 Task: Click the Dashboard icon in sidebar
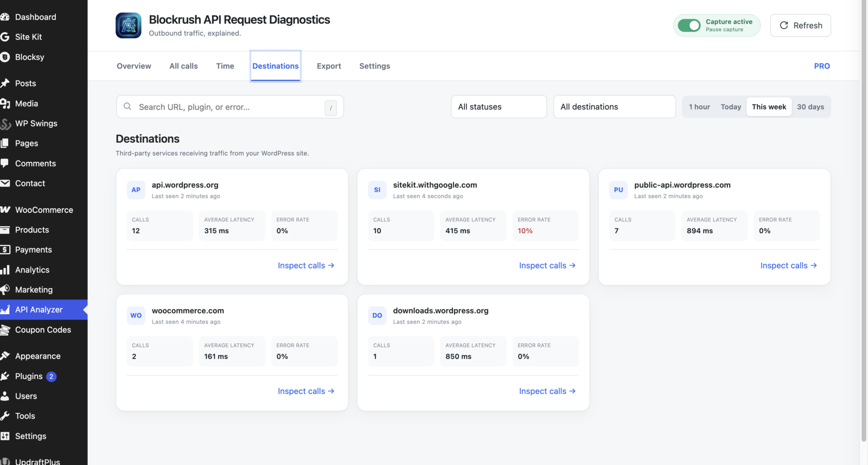(x=5, y=17)
